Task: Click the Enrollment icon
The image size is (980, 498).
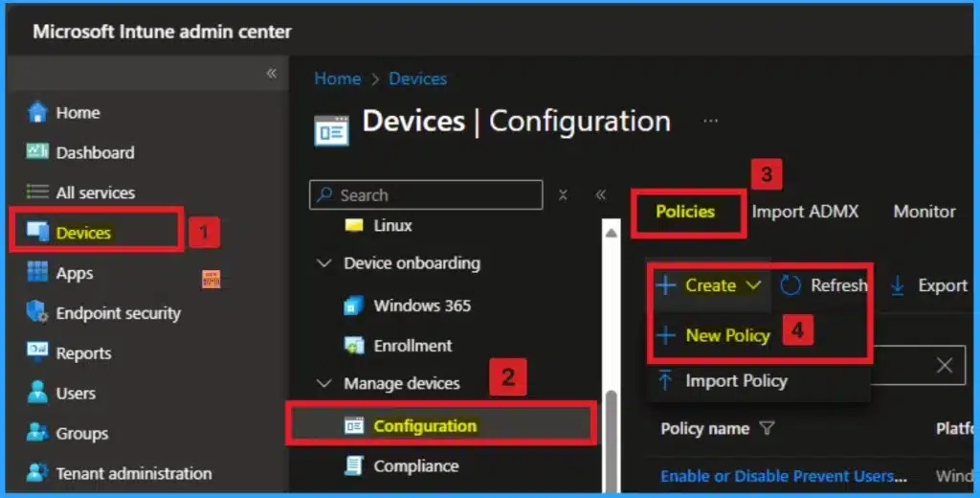Action: click(x=354, y=346)
